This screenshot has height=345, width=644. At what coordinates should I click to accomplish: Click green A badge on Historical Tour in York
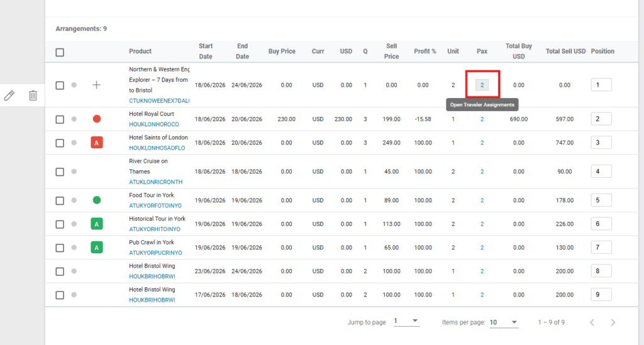[x=97, y=224]
